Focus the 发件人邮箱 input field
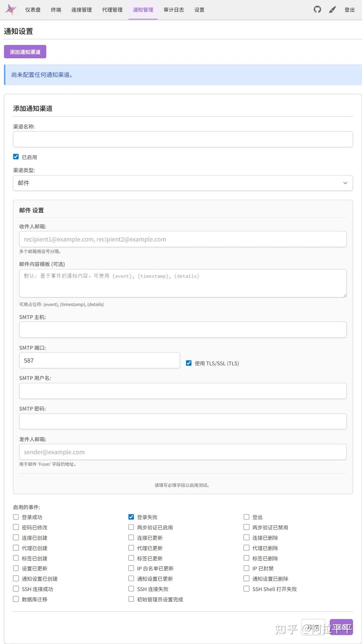362x644 pixels. coord(183,452)
